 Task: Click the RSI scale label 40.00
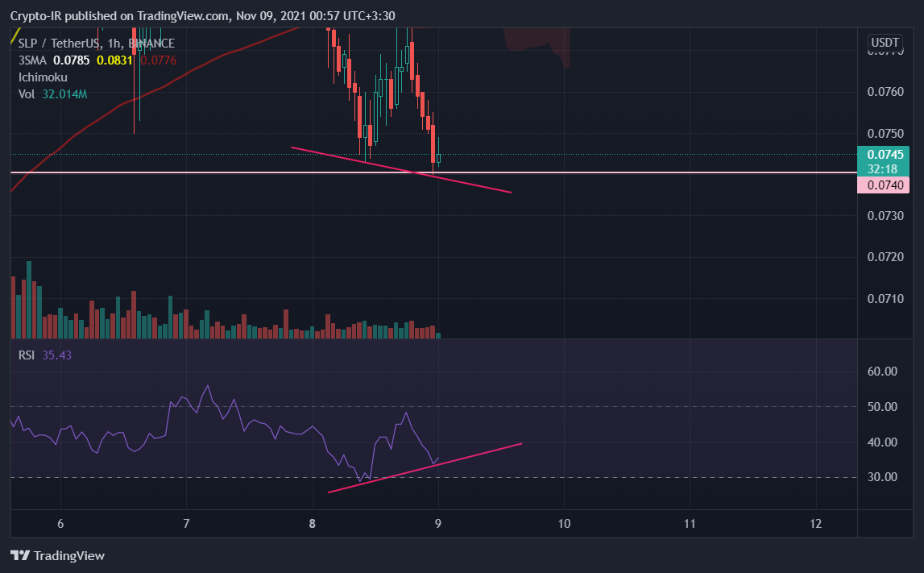(882, 442)
